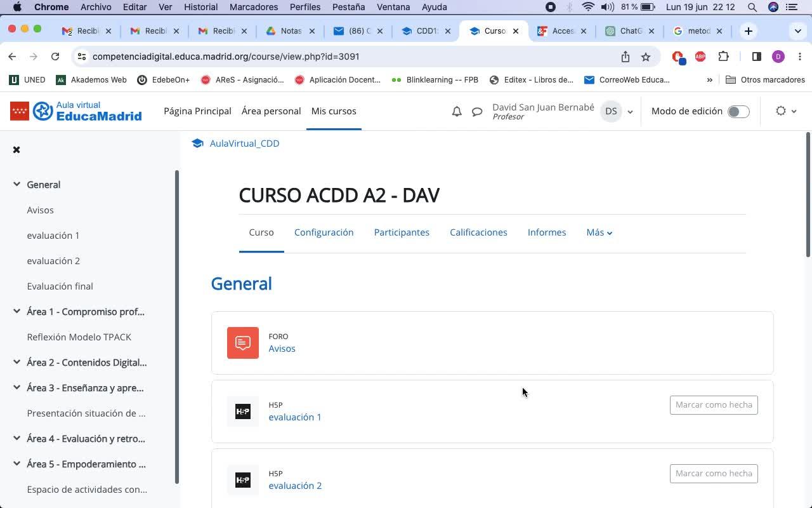The image size is (812, 508).
Task: Click the browser address bar URL
Action: [226, 57]
